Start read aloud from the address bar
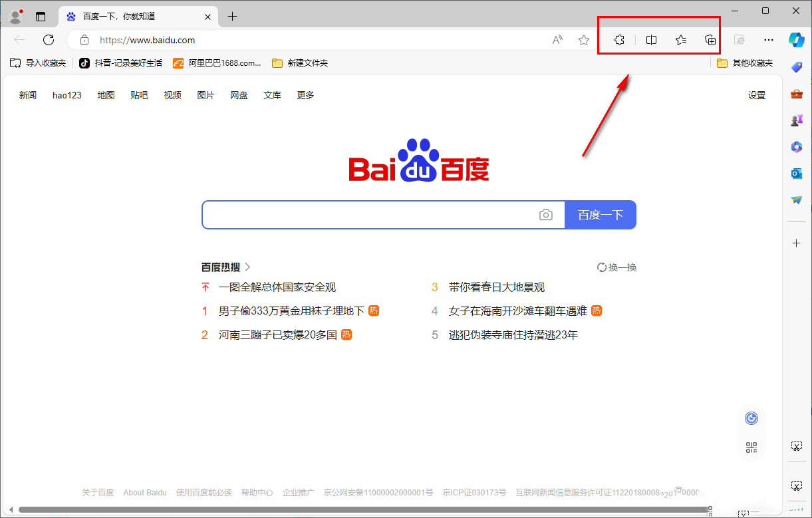The image size is (812, 518). coord(558,40)
